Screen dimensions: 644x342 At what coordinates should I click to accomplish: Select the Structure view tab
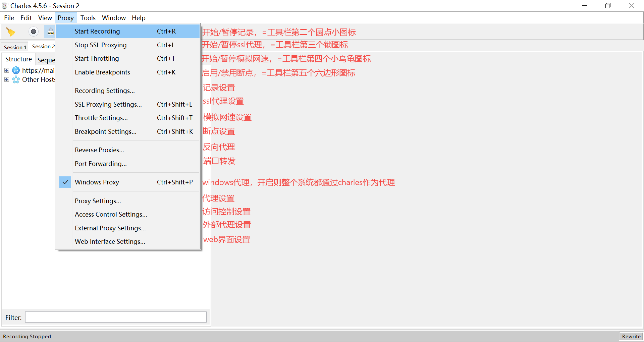pyautogui.click(x=18, y=59)
